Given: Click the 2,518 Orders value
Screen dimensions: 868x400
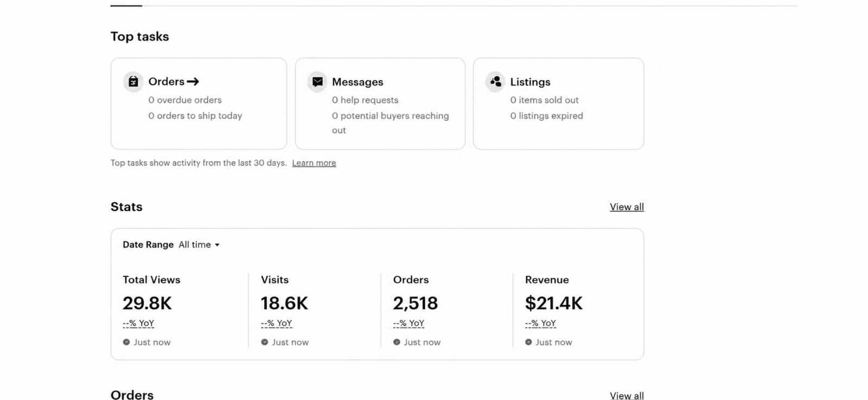Looking at the screenshot, I should tap(416, 303).
